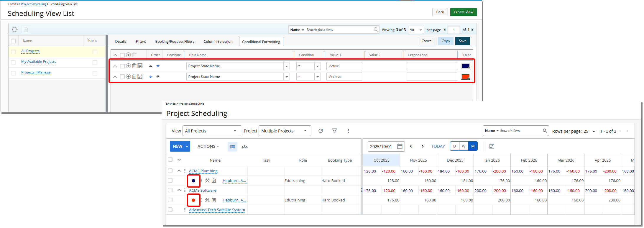This screenshot has height=228, width=644.
Task: Open Rows per page 25 dropdown
Action: [589, 131]
